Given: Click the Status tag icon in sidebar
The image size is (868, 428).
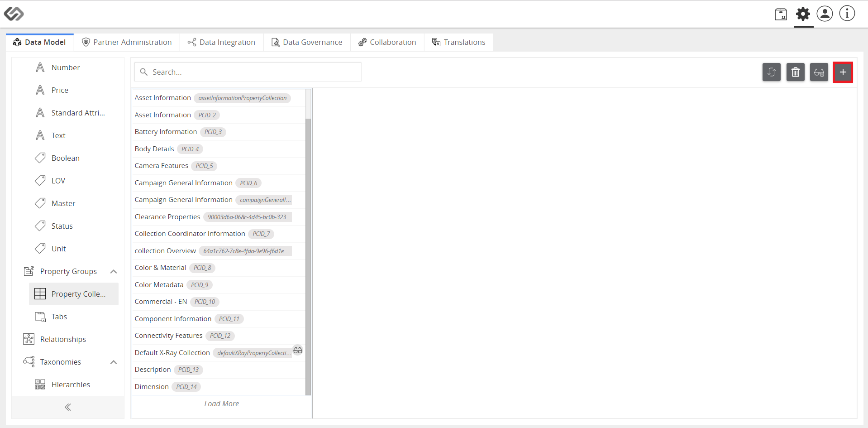Looking at the screenshot, I should click(40, 226).
